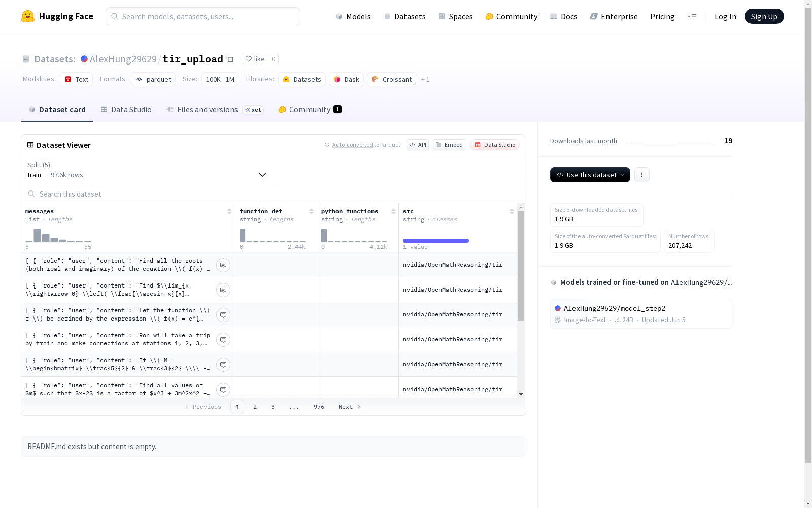The width and height of the screenshot is (812, 508).
Task: Click the Log In link
Action: [x=725, y=16]
